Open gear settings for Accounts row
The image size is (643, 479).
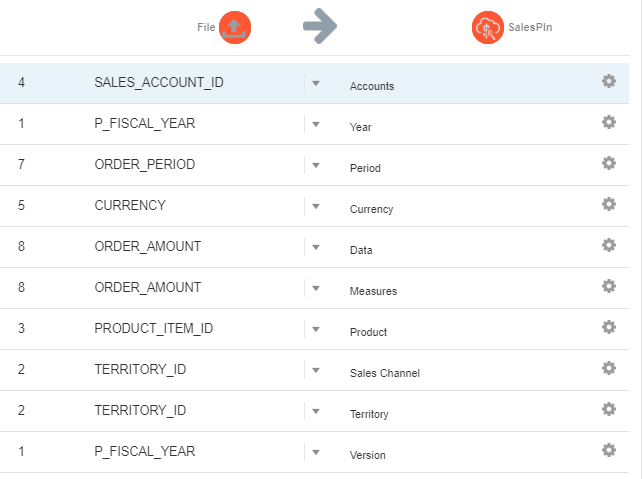click(x=608, y=81)
